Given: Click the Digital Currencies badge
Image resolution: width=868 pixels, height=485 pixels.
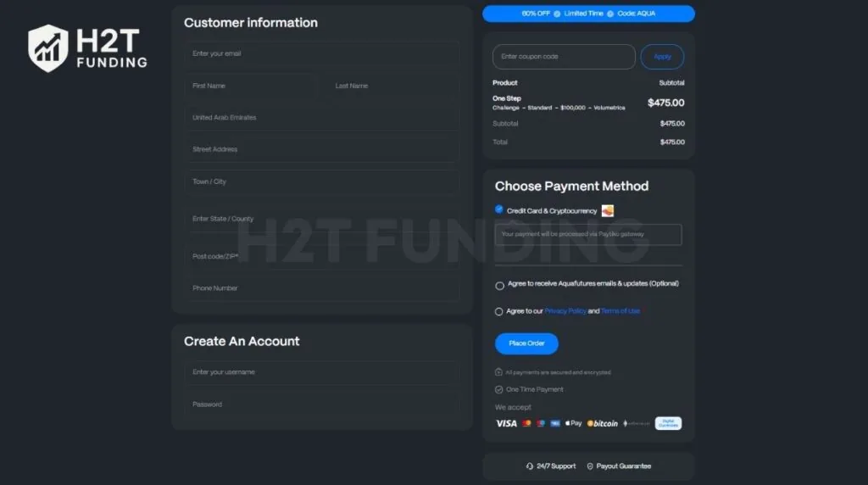Looking at the screenshot, I should pyautogui.click(x=668, y=424).
